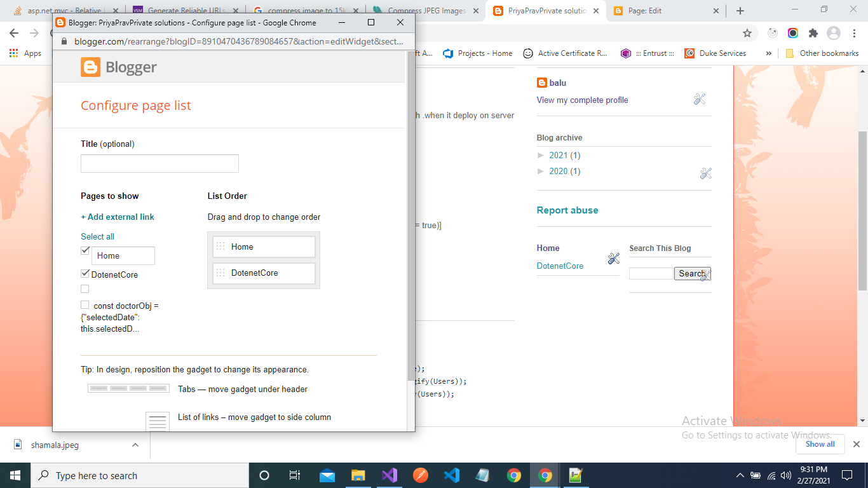Expand the 2020 blog archive
This screenshot has height=488, width=868.
[x=541, y=171]
